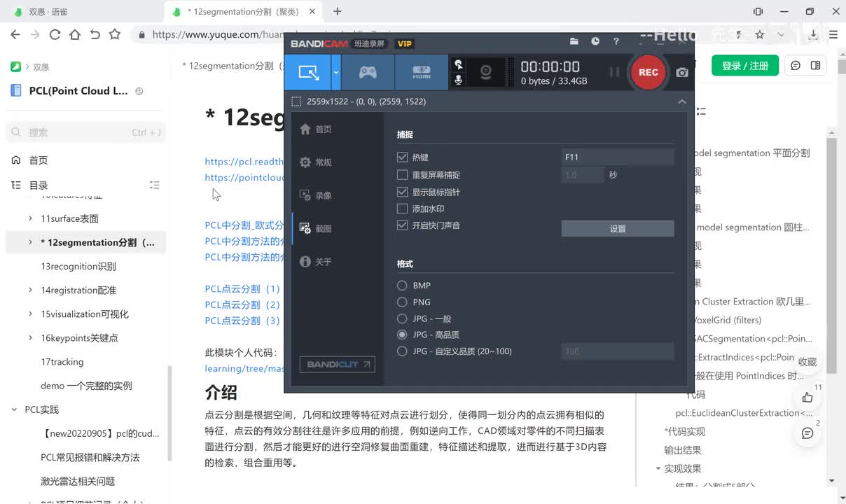Toggle Bandicam mouse cursor effect icon
846x504 pixels.
[x=458, y=64]
